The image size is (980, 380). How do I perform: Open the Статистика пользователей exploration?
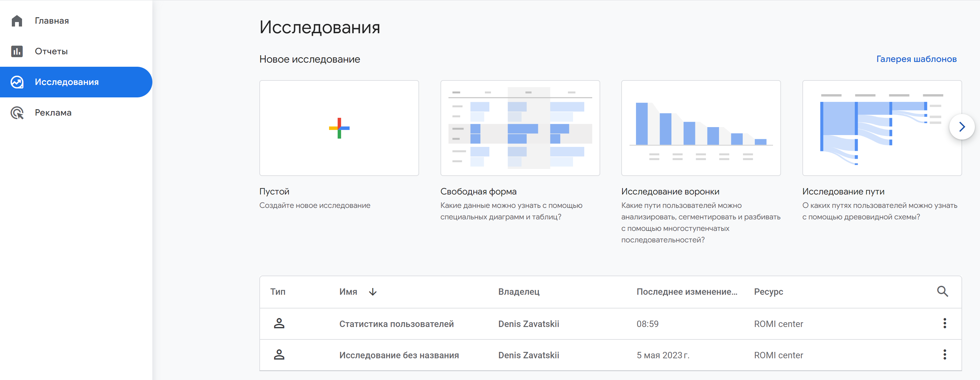(x=396, y=324)
